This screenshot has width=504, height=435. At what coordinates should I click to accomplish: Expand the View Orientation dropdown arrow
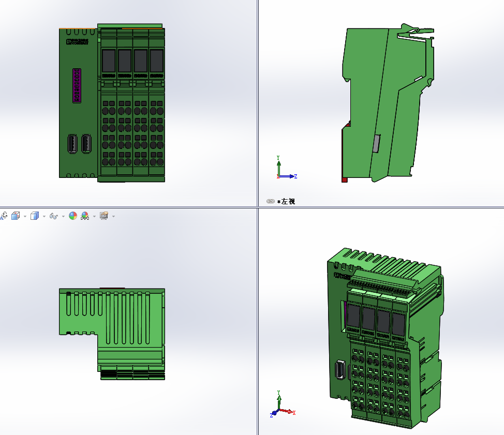click(x=25, y=217)
